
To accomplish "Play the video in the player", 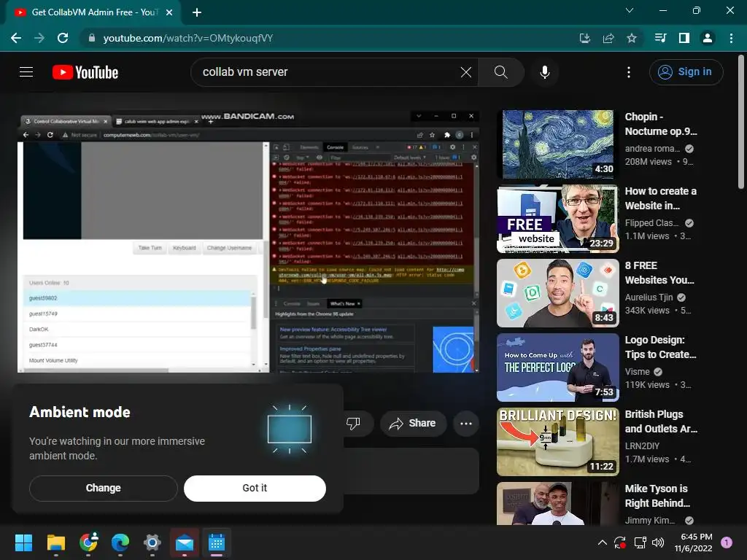I will (x=248, y=242).
